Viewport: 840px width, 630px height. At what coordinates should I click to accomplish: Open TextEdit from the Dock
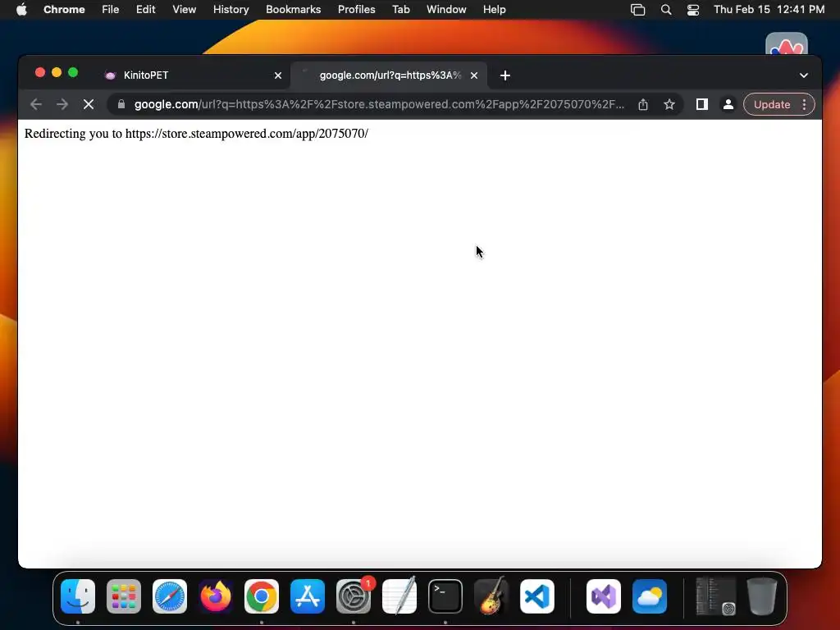click(x=399, y=596)
